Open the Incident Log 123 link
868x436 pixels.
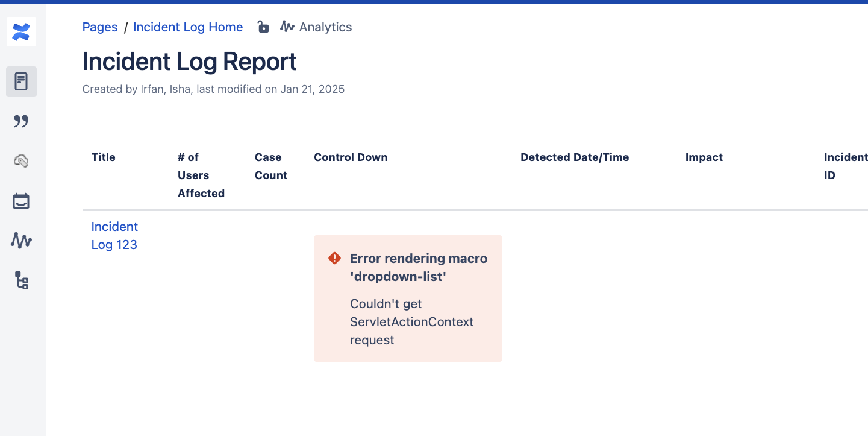[x=114, y=236]
